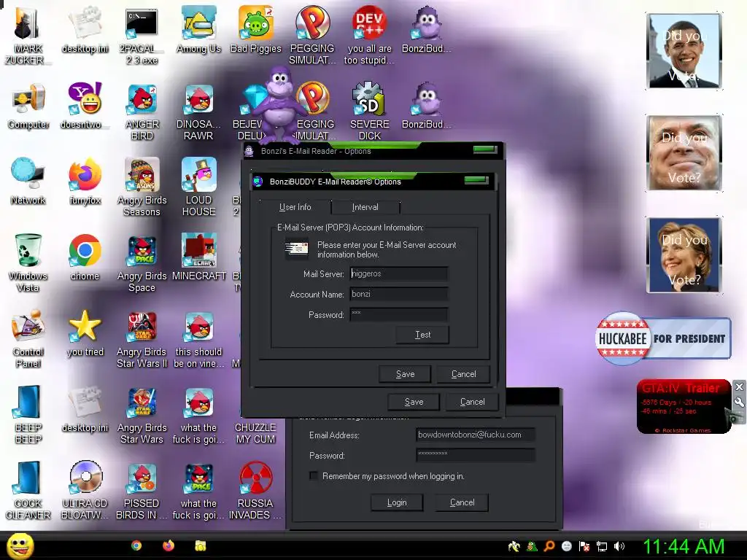Select the 'this should be on vine...' icon
The width and height of the screenshot is (747, 560).
(198, 339)
